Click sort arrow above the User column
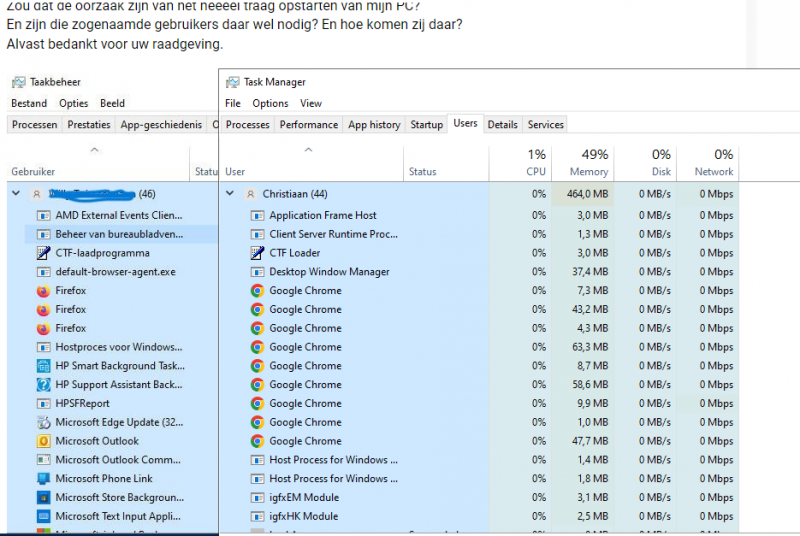Viewport: 800px width, 536px height. point(308,150)
